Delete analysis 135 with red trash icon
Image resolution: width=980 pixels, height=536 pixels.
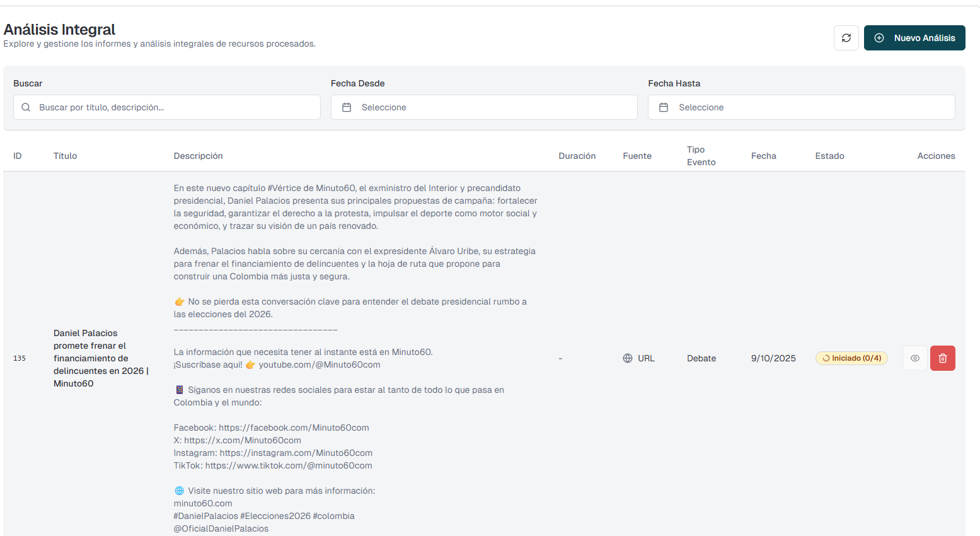[942, 358]
